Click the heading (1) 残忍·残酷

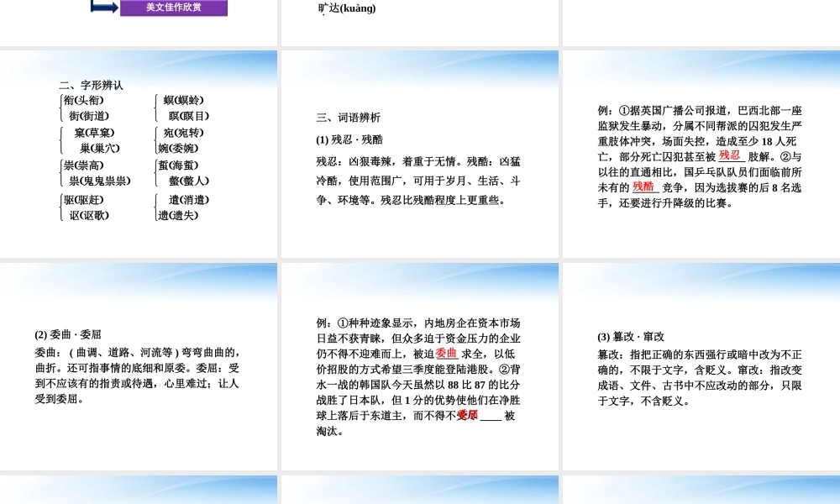pyautogui.click(x=349, y=139)
